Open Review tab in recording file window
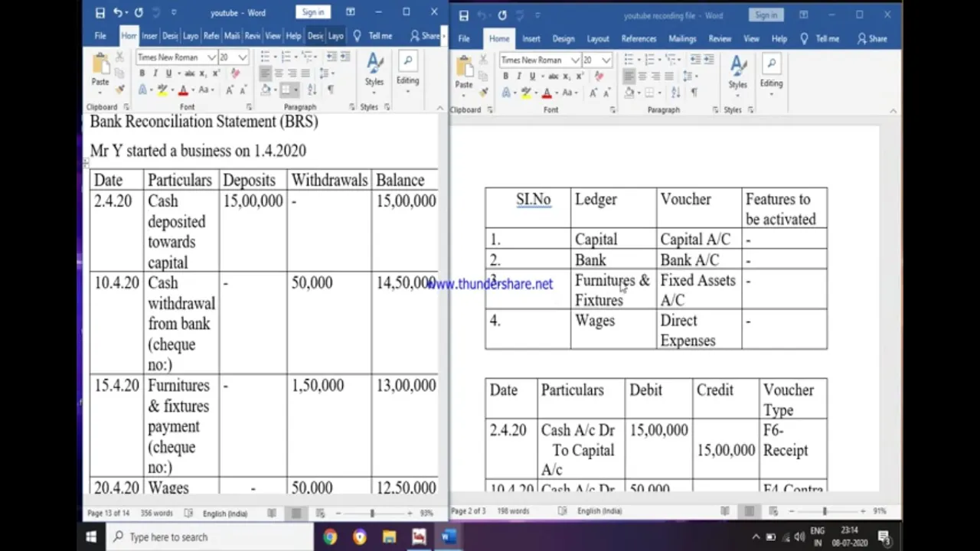Screen dimensions: 980x551 point(720,39)
